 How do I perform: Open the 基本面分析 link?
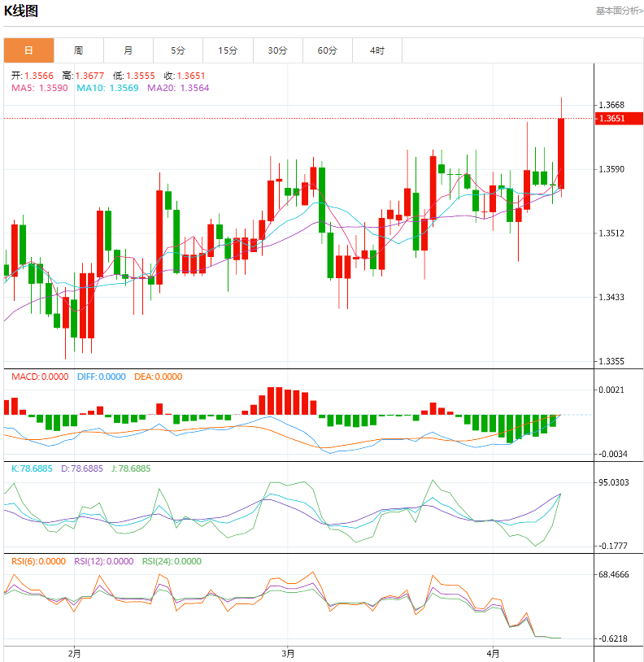(x=619, y=11)
